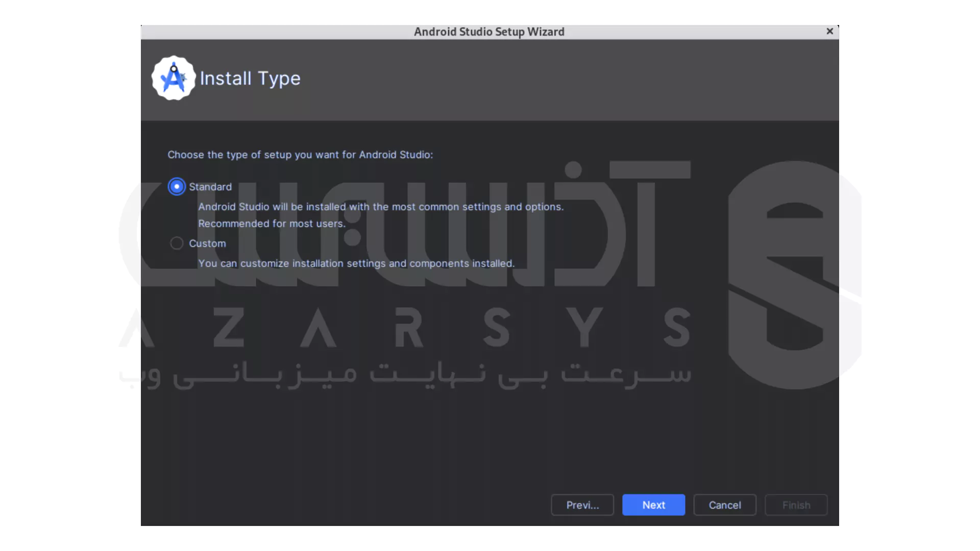Click the 'Choose the type of setup' prompt text

(300, 155)
